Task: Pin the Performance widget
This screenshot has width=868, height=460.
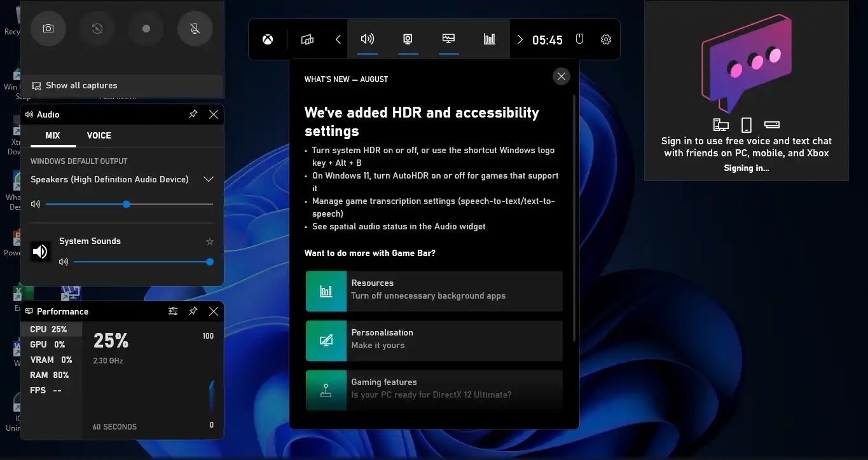Action: pos(193,311)
